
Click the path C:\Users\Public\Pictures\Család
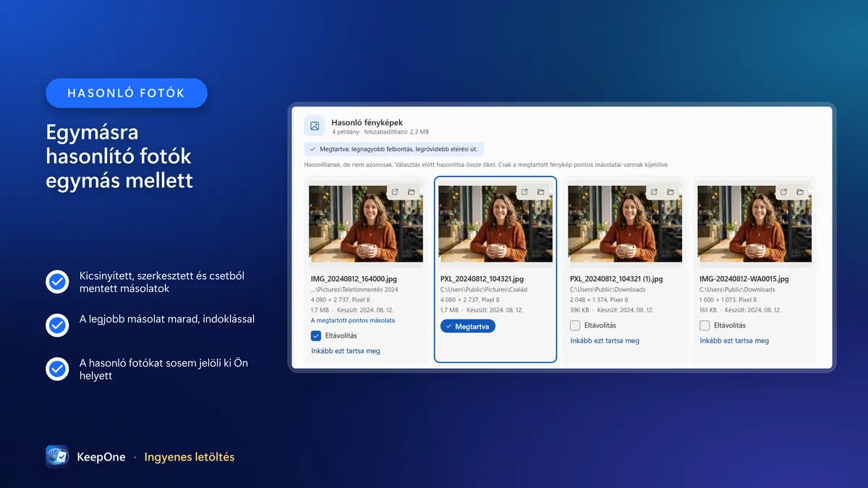pyautogui.click(x=482, y=289)
